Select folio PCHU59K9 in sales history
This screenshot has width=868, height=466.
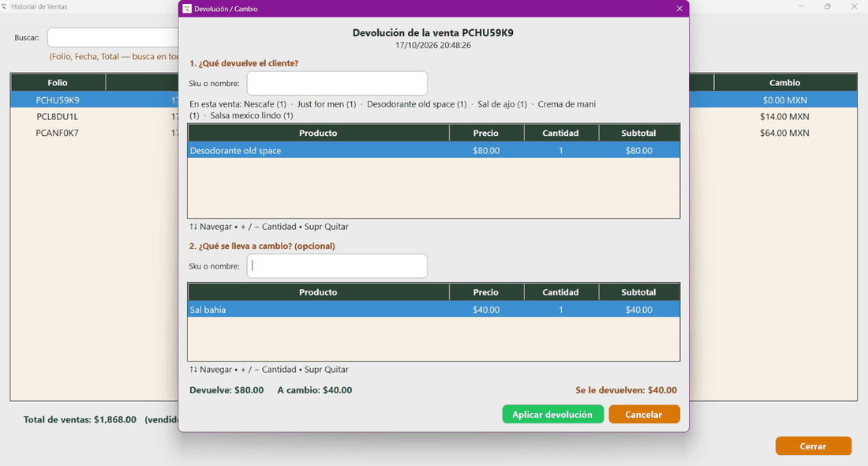pyautogui.click(x=58, y=100)
